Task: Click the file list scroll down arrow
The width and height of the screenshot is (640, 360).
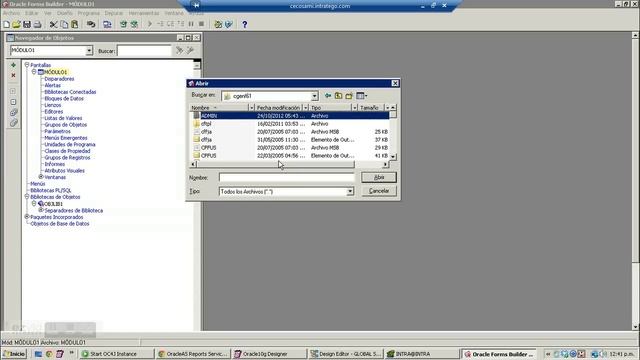Action: point(393,156)
